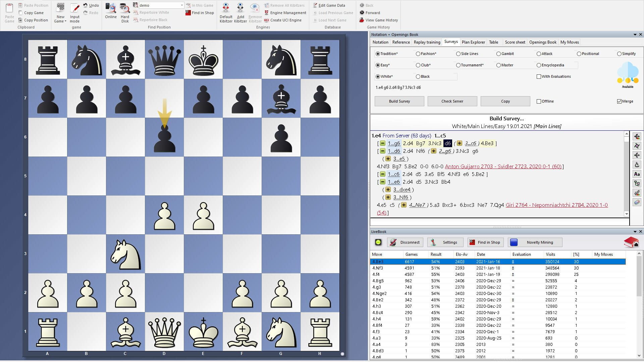Expand the 4...Ne7 variation
Viewport: 644px width, 362px height.
[x=404, y=205]
